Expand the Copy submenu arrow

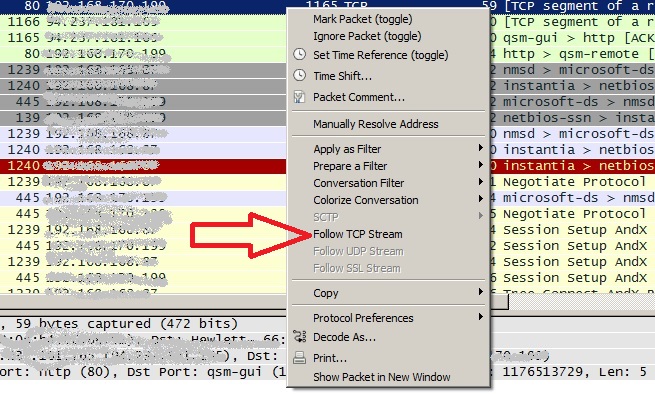[480, 292]
